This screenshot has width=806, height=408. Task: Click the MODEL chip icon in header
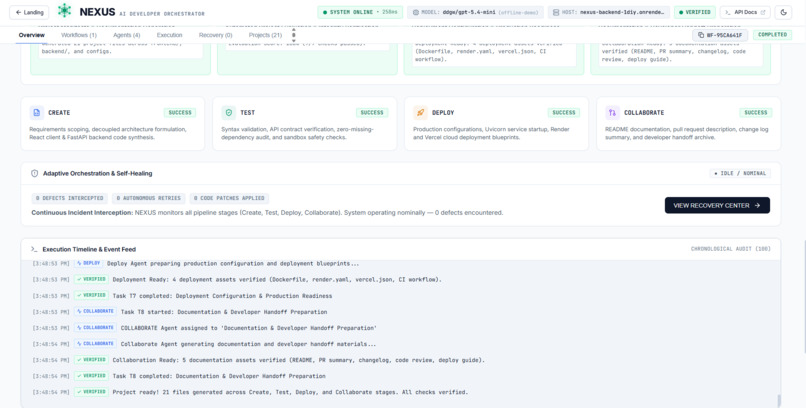[x=415, y=12]
